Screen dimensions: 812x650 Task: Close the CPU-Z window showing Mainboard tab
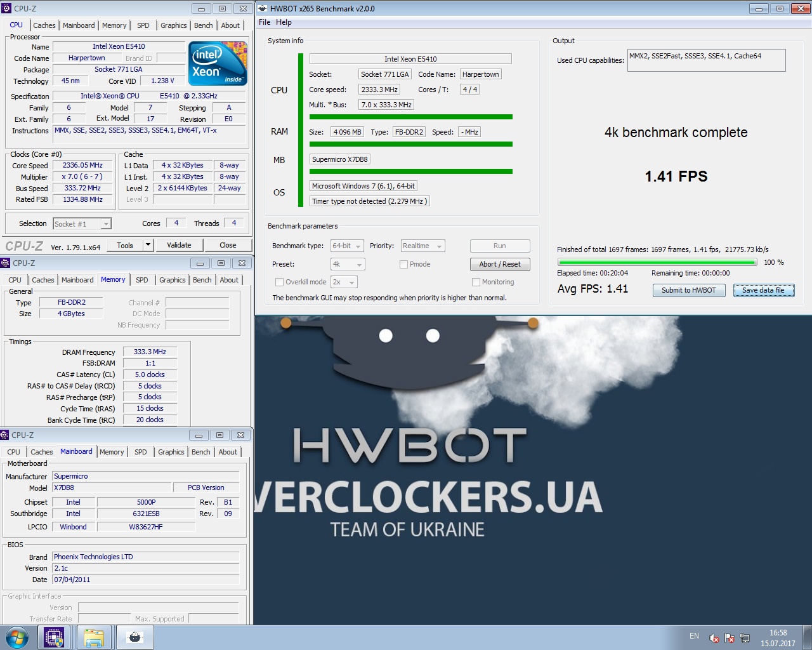tap(240, 435)
